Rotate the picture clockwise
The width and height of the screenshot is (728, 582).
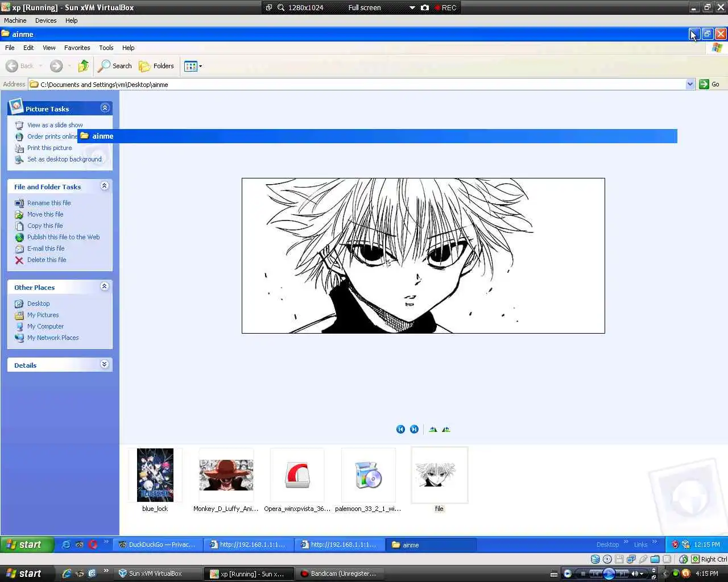point(433,429)
